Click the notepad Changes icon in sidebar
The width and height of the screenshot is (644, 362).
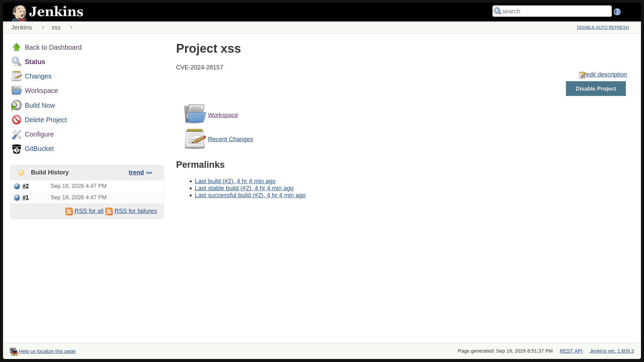16,76
